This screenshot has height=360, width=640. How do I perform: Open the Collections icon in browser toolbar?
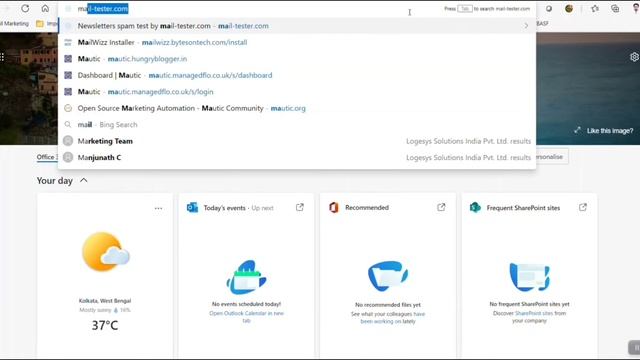[x=615, y=9]
